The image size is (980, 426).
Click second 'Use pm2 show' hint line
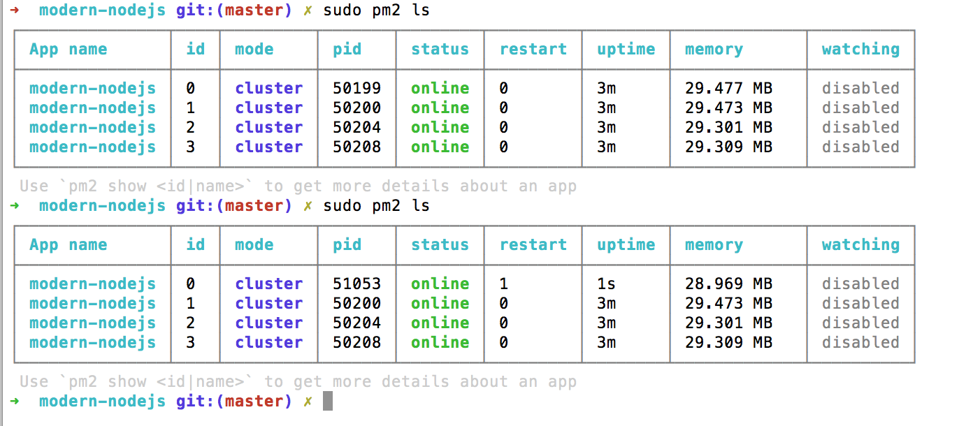(x=298, y=382)
